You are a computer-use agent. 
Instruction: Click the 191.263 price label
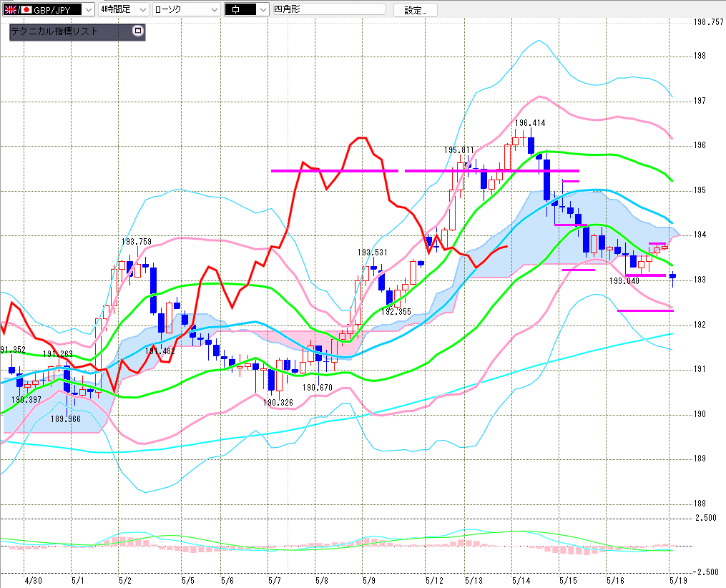pyautogui.click(x=58, y=354)
